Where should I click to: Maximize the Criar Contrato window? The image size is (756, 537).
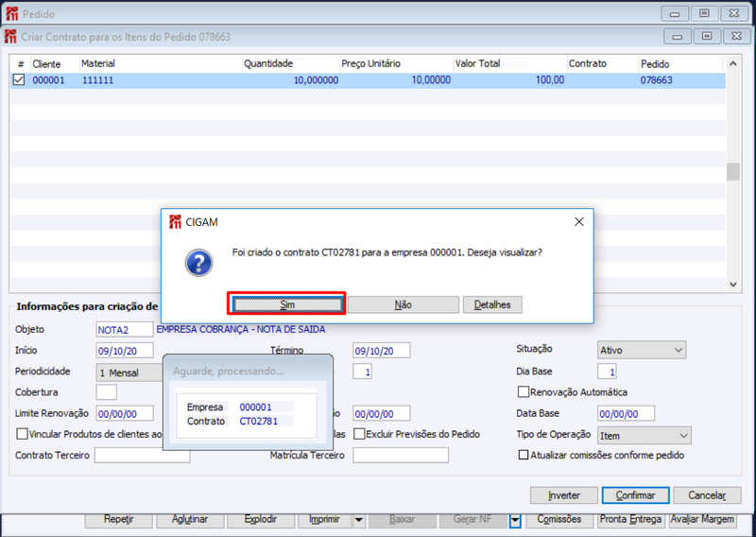pyautogui.click(x=707, y=37)
